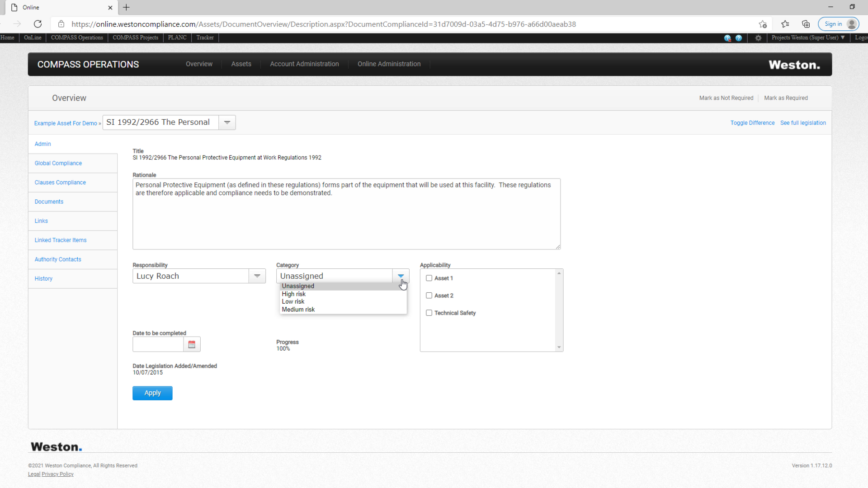Open the Overview menu in header
This screenshot has height=488, width=868.
tap(199, 64)
